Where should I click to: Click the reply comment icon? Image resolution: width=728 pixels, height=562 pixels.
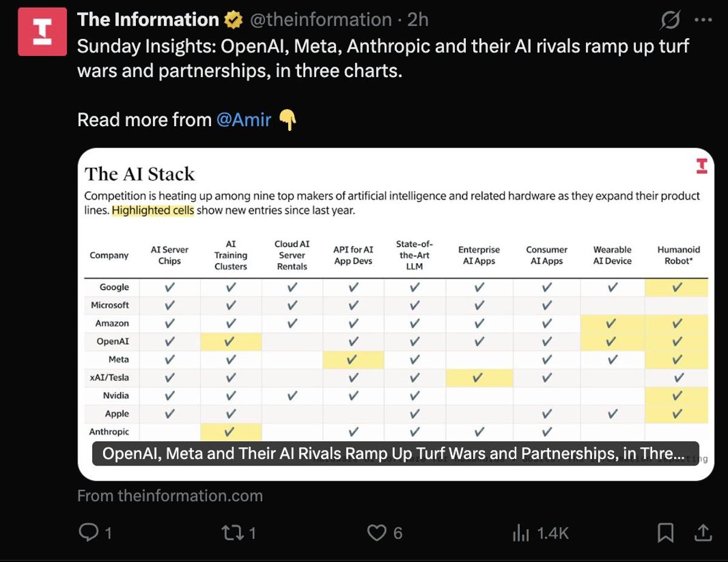(x=89, y=532)
